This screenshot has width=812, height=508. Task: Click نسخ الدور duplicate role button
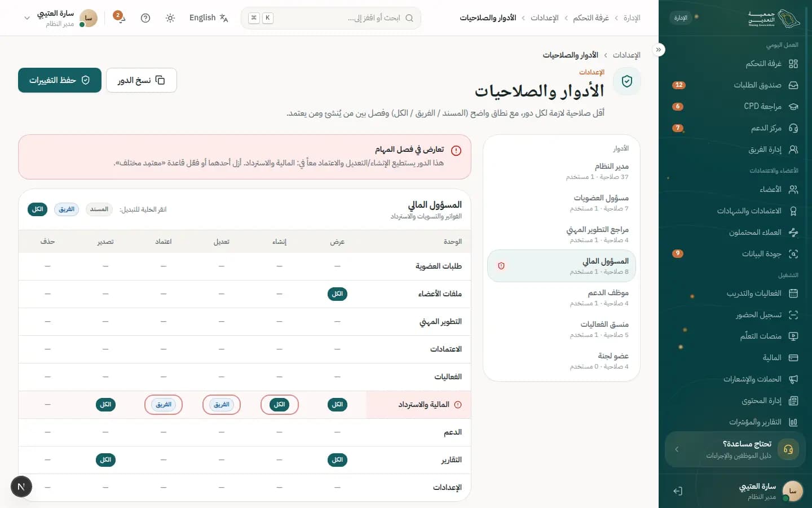tap(142, 80)
